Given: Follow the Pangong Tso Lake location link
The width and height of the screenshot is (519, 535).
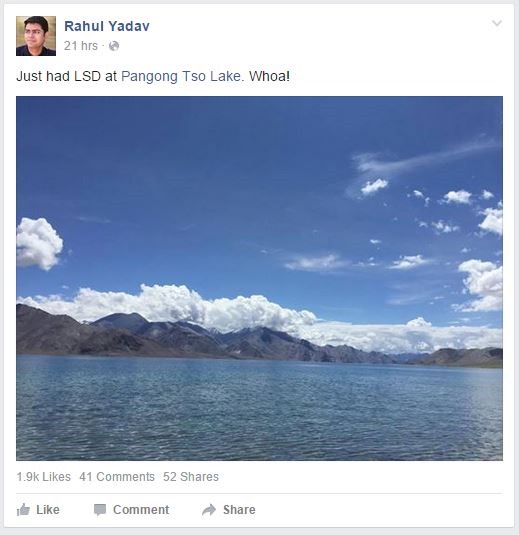Looking at the screenshot, I should [181, 76].
